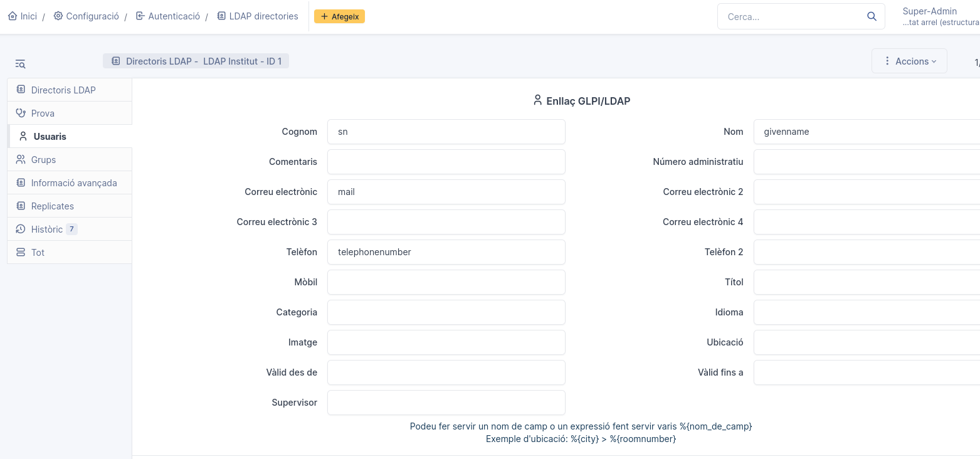
Task: Click the plus icon on Afegeix button
Action: tap(324, 17)
